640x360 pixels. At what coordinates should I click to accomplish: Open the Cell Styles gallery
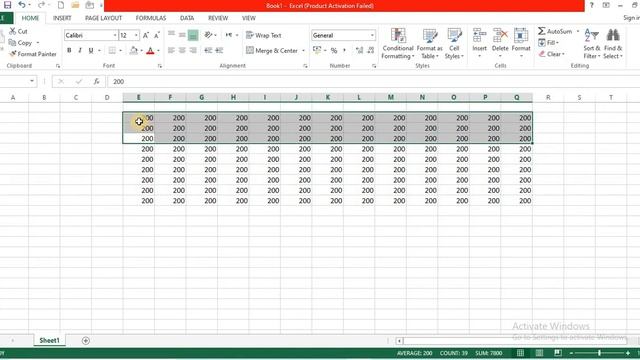pos(454,44)
